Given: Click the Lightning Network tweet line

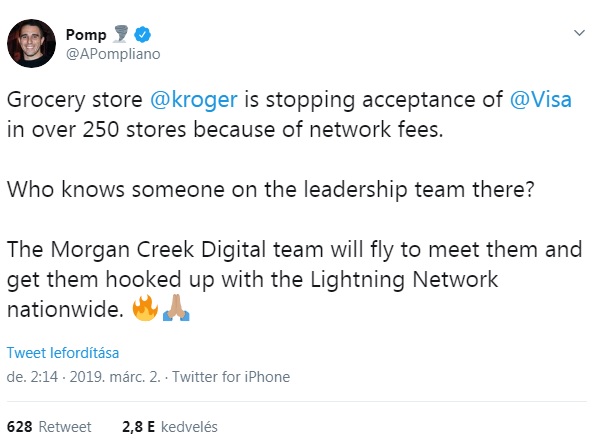Looking at the screenshot, I should click(x=252, y=280).
